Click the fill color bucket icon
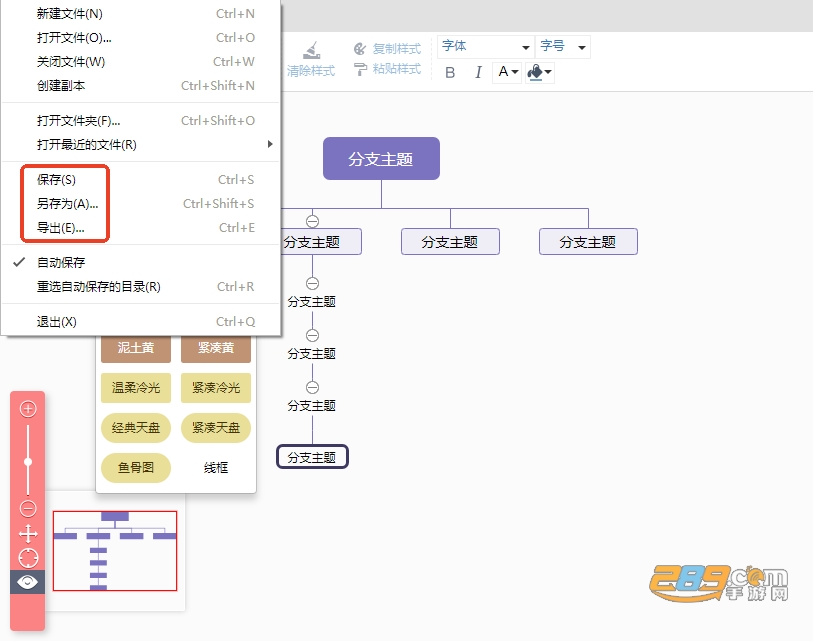The height and width of the screenshot is (641, 813). 535,72
